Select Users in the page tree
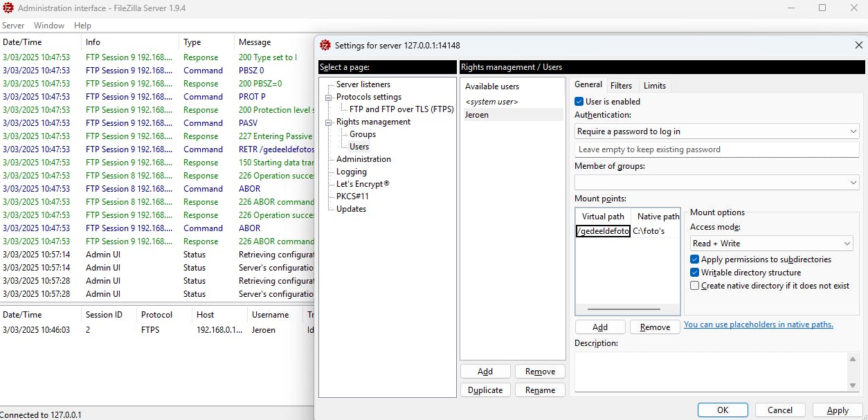Image resolution: width=868 pixels, height=420 pixels. (x=359, y=147)
